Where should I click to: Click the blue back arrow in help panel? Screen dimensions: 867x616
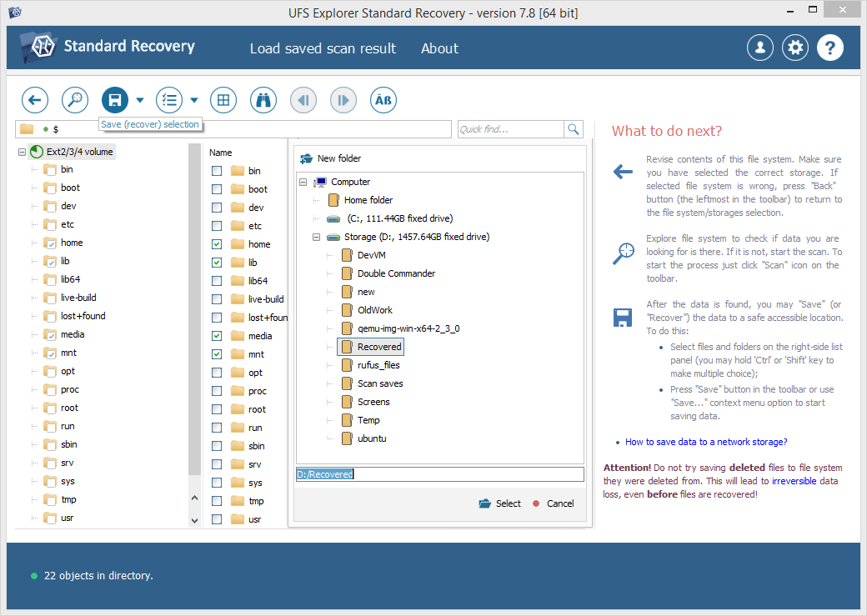tap(624, 172)
